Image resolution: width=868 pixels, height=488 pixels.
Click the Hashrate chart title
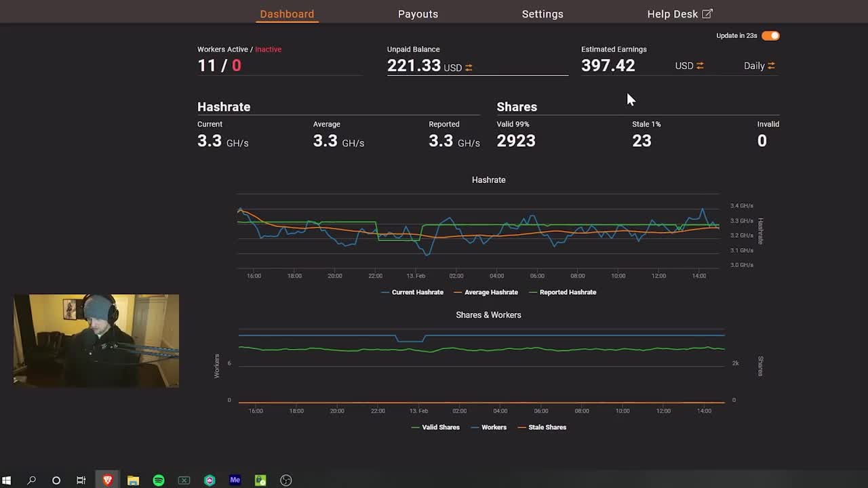pyautogui.click(x=488, y=180)
